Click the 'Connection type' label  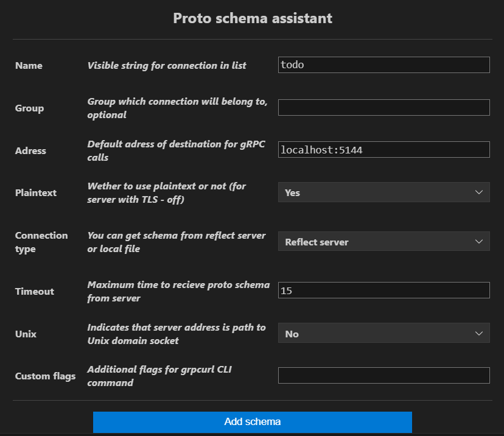coord(41,242)
